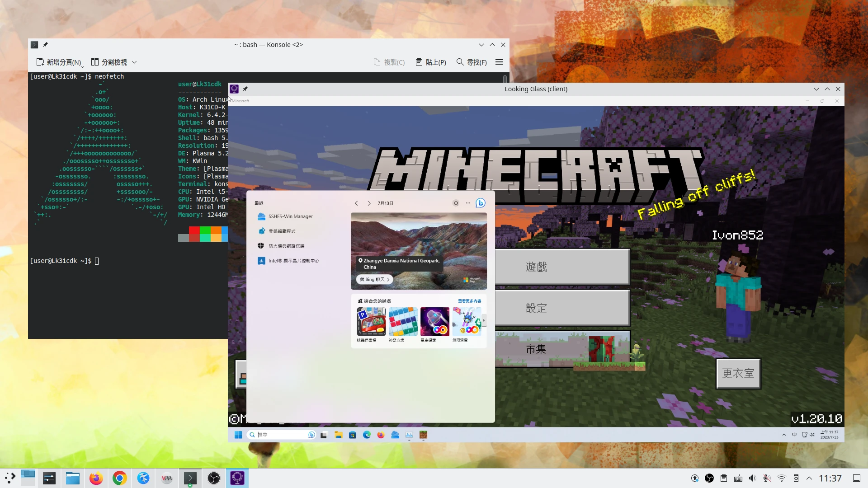Expand hidden icons in the Windows system tray
Screen dimensions: 868x488
coord(784,435)
